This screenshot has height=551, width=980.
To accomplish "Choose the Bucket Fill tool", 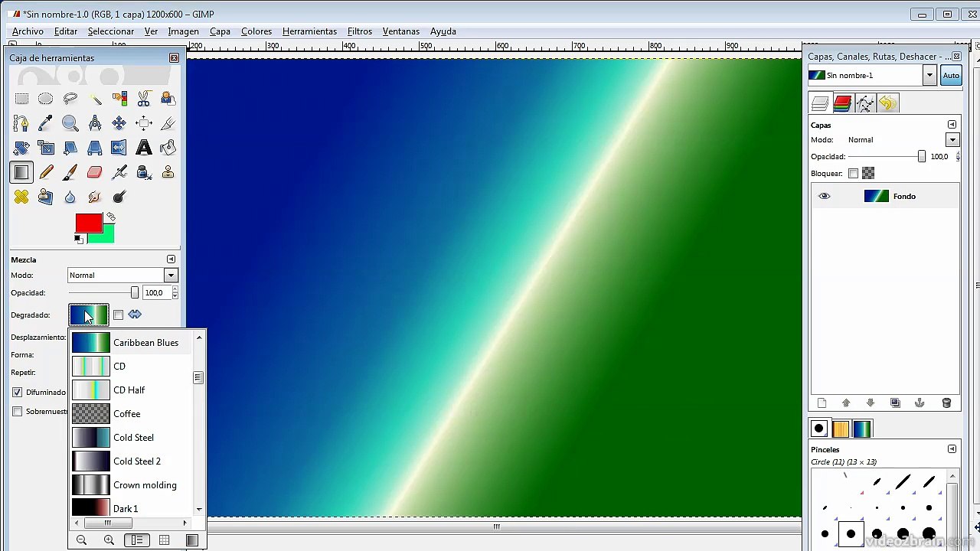I will [x=168, y=148].
